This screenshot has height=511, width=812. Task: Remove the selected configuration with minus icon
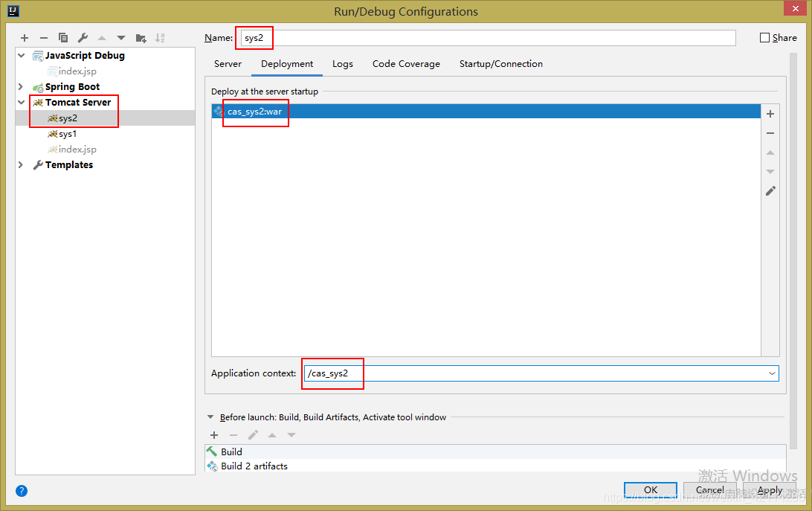pos(43,38)
